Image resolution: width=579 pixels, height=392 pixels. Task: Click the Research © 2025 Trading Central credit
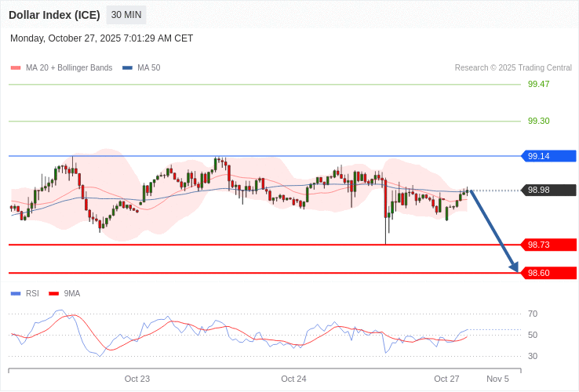(x=513, y=68)
